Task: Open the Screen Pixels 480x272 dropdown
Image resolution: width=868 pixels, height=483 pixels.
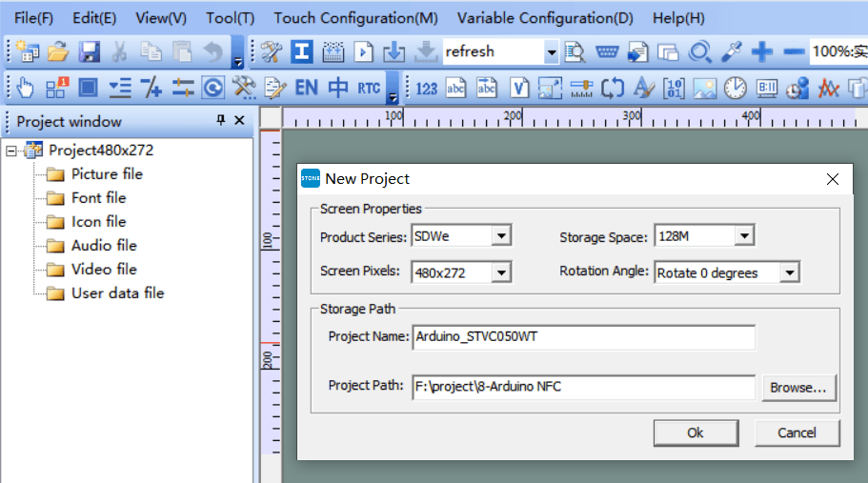Action: 501,272
